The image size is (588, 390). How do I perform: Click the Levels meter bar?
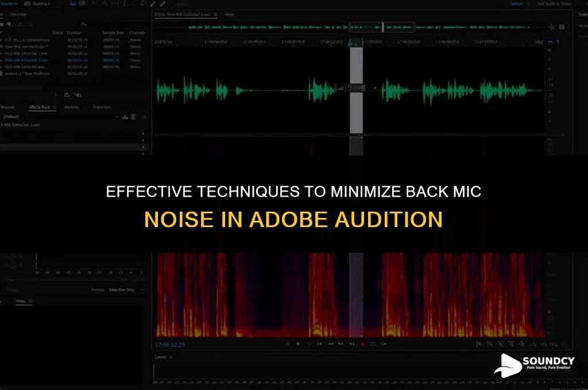tap(369, 371)
